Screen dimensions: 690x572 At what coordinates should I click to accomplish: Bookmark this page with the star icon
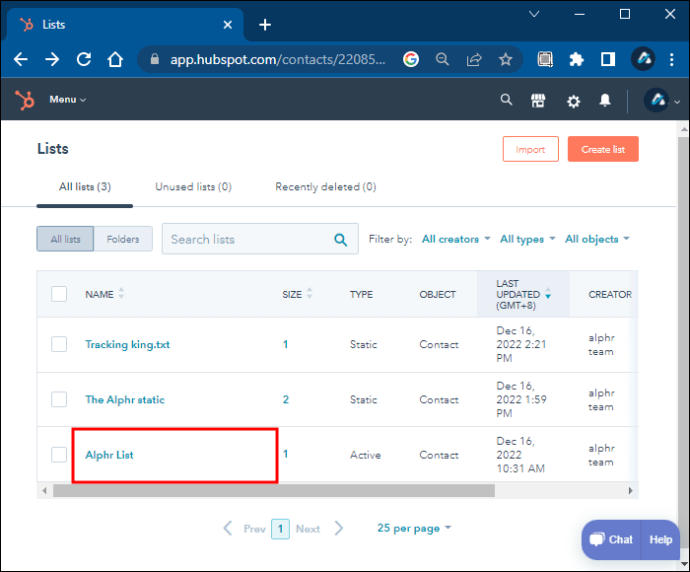506,59
